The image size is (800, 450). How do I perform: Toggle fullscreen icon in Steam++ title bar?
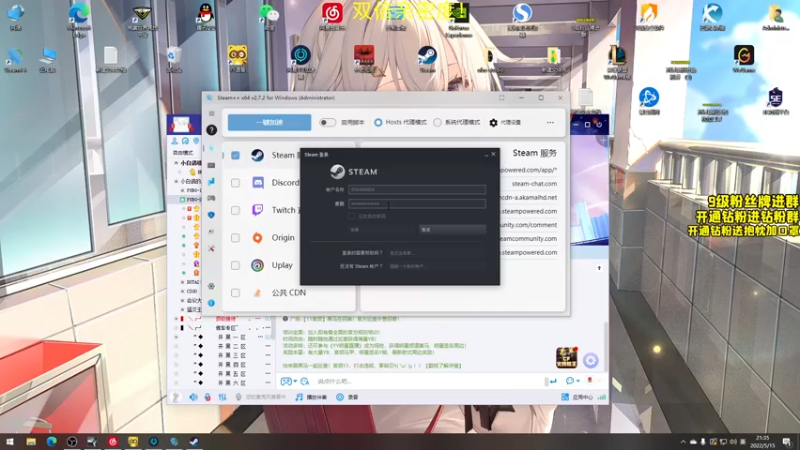[502, 97]
